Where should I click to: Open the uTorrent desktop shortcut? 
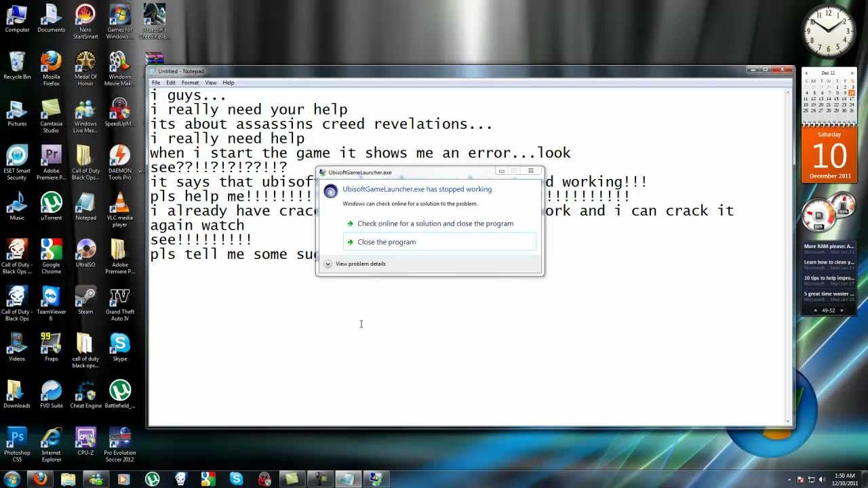[51, 206]
